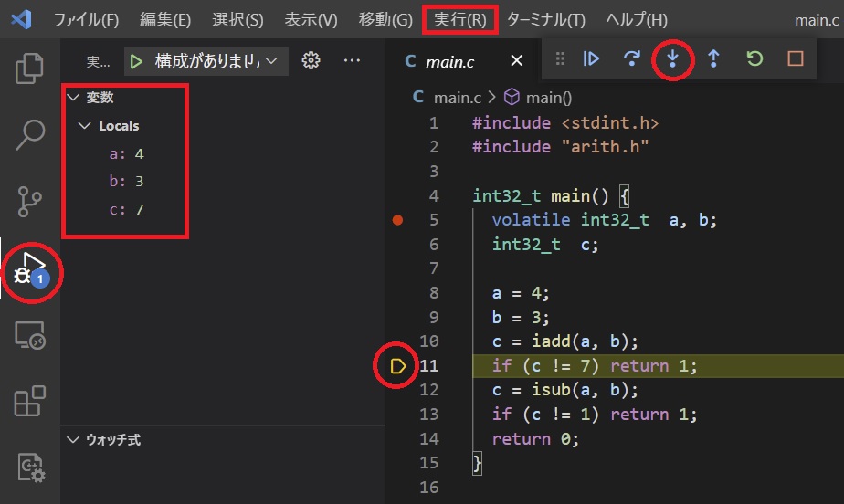Open launch.json with the gear icon
844x504 pixels.
(x=311, y=60)
